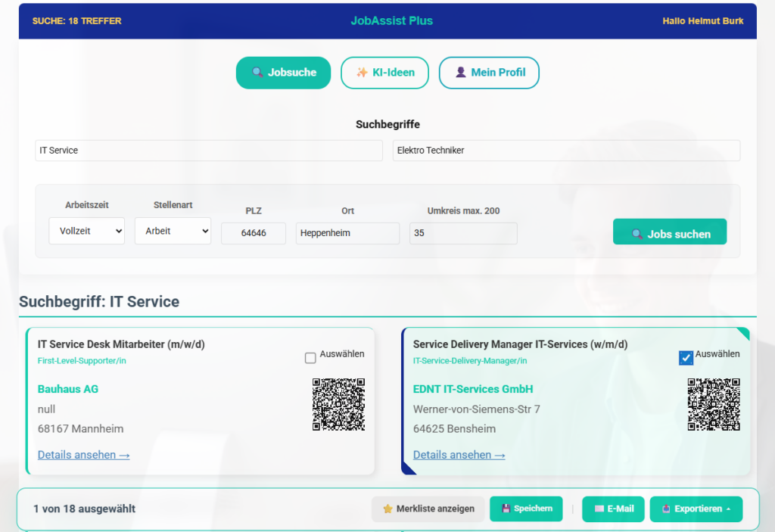Click the EDNT IT-Services job QR code
The height and width of the screenshot is (532, 775).
tap(714, 404)
